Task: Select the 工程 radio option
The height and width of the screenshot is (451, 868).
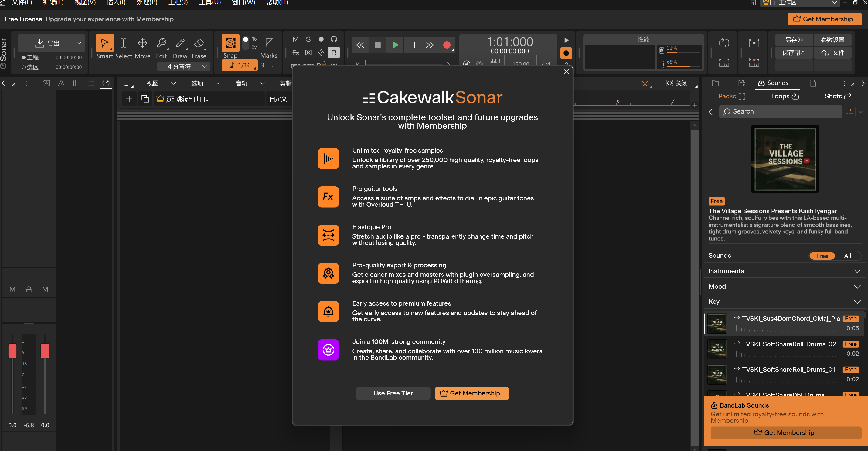Action: 24,58
